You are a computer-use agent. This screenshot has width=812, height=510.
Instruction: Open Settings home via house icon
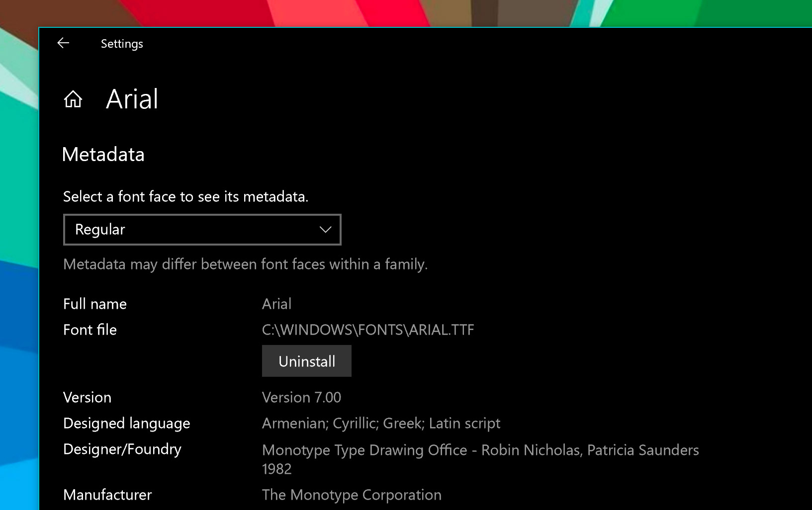coord(73,99)
